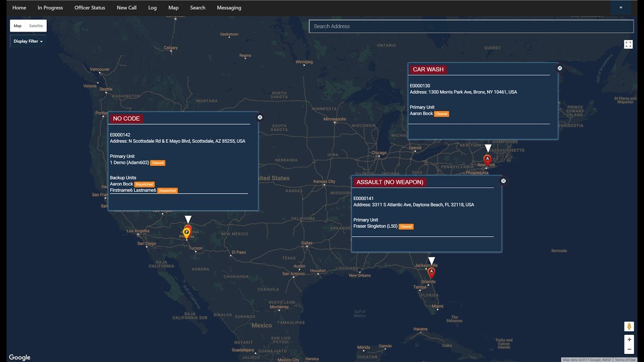Click Dispatched badge next to Aaron Bock
Image resolution: width=644 pixels, height=362 pixels.
pos(144,185)
